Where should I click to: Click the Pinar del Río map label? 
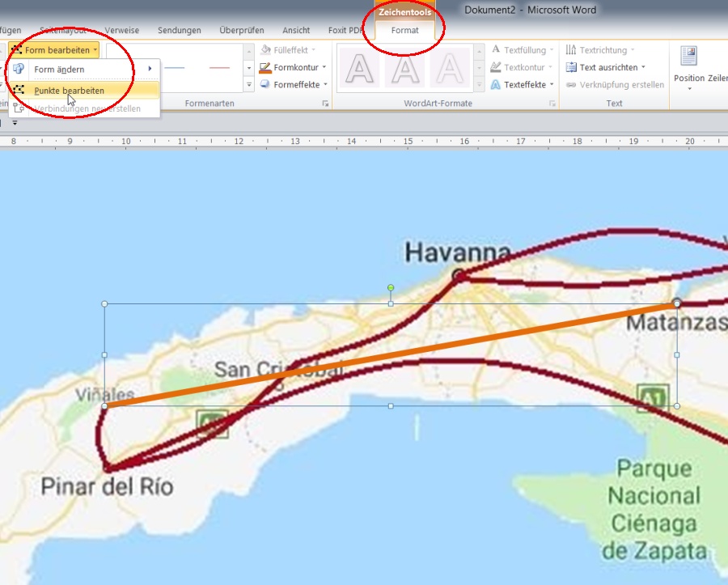108,486
